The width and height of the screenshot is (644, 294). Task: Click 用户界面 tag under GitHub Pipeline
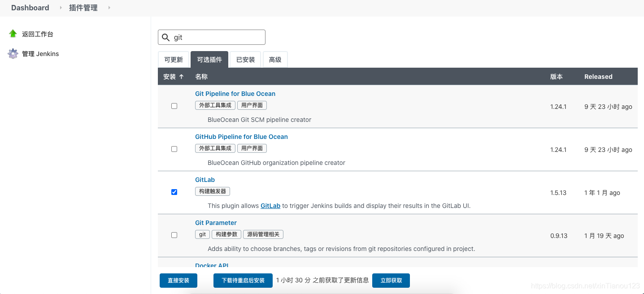point(252,148)
